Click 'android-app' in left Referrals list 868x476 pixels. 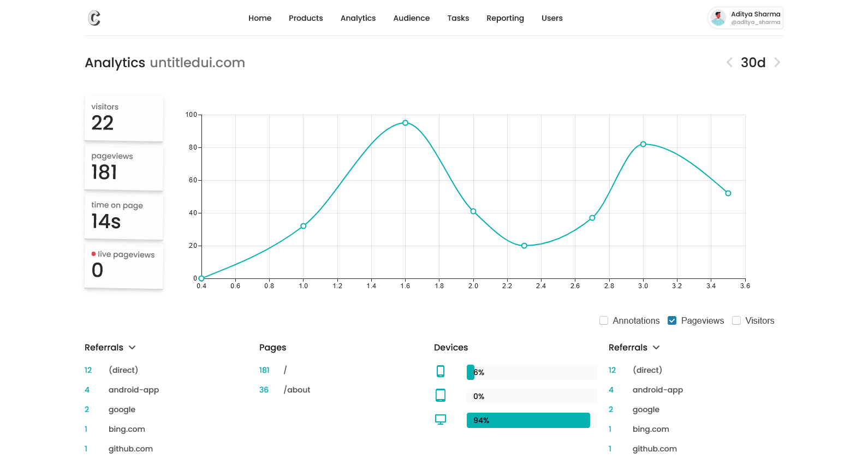134,390
